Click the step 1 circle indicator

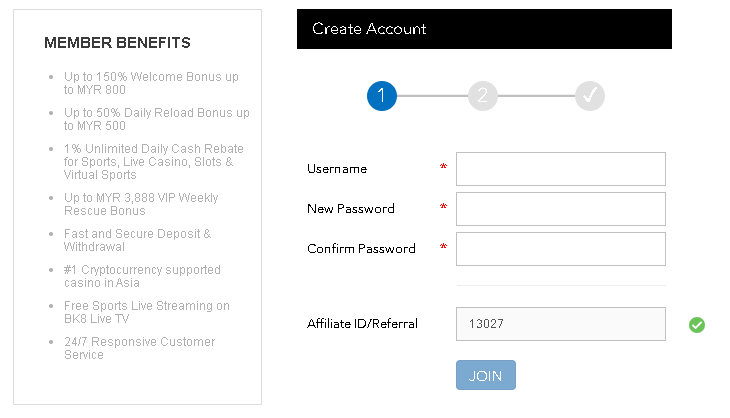click(382, 96)
